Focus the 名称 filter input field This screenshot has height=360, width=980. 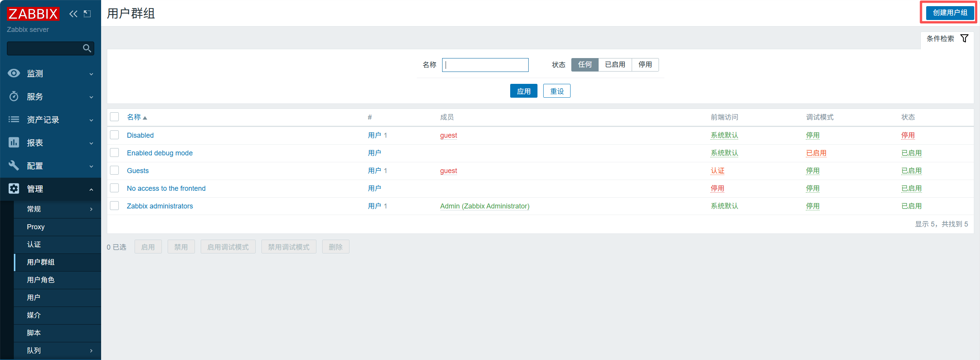pos(485,65)
